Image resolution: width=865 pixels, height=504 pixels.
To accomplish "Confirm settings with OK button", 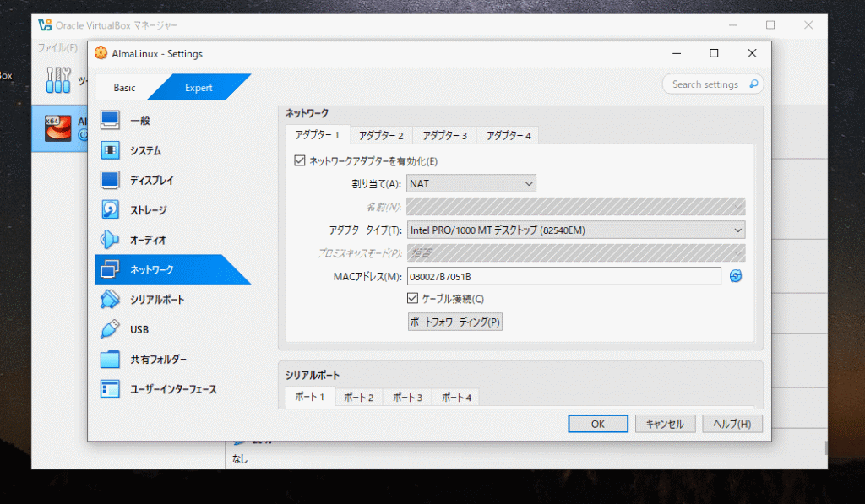I will pyautogui.click(x=598, y=424).
